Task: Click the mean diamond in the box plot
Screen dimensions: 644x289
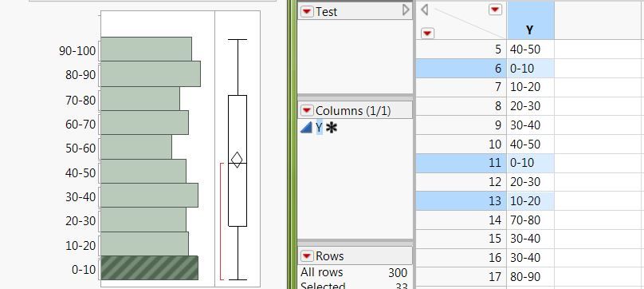Action: pos(237,160)
